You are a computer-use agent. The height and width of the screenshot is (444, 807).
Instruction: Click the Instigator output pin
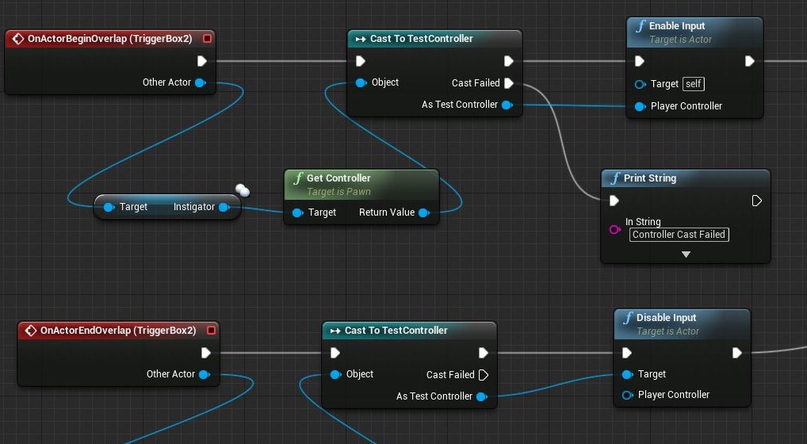pos(224,207)
